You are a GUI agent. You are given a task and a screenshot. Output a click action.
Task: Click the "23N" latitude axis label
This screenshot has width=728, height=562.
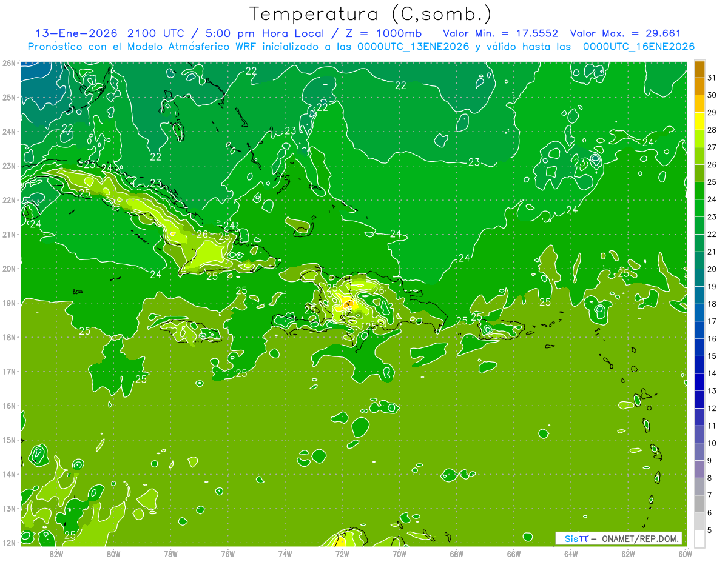pyautogui.click(x=9, y=166)
